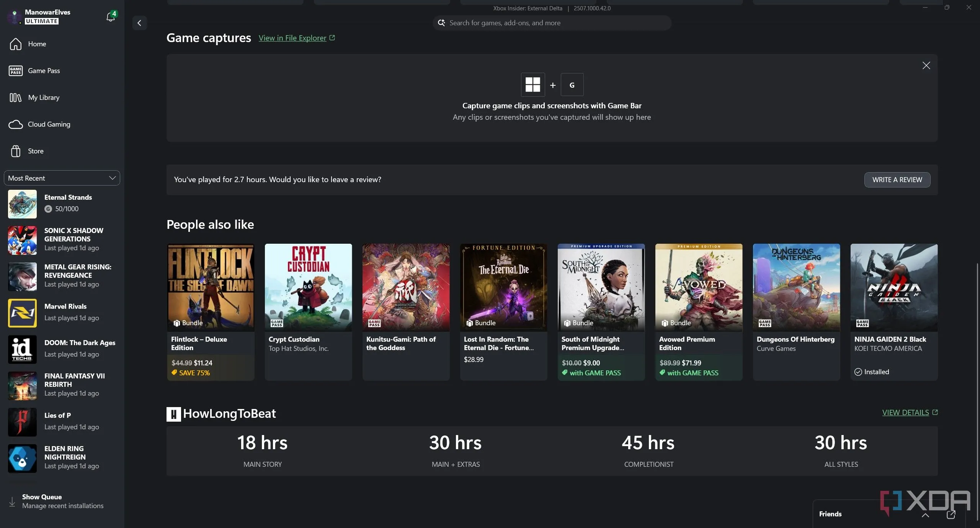Open My Library in the sidebar

[x=62, y=98]
